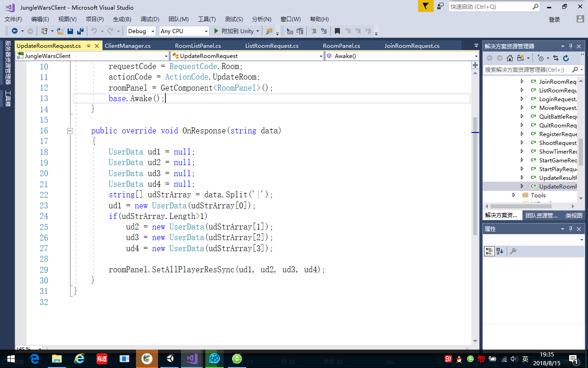
Task: Switch to the ClientManager.cs tab
Action: click(128, 46)
